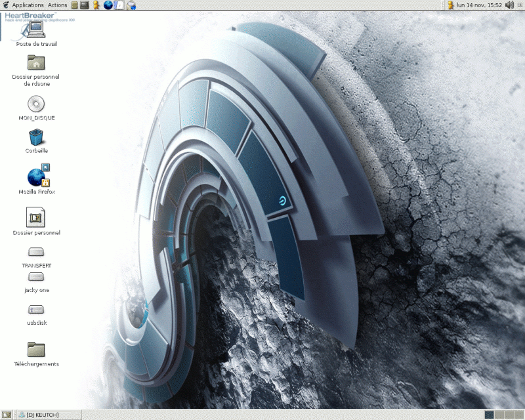Click the file cabinet launcher in the panel
The image size is (525, 420).
tap(75, 5)
